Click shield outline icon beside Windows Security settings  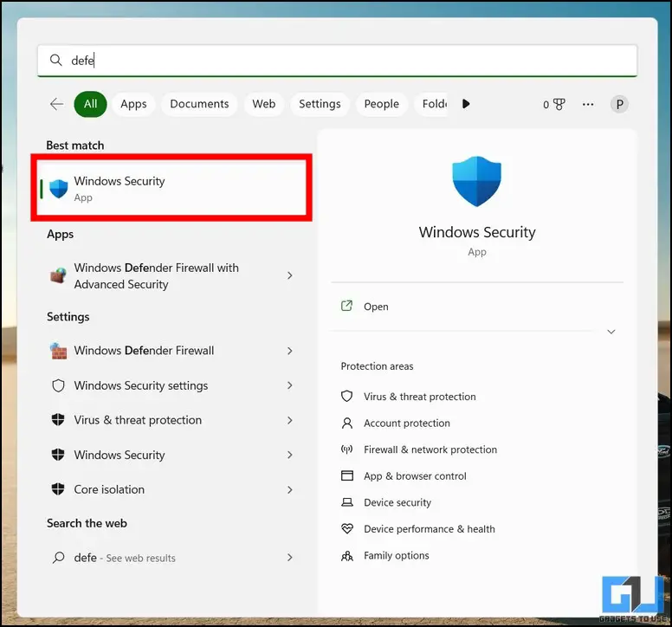click(x=58, y=385)
